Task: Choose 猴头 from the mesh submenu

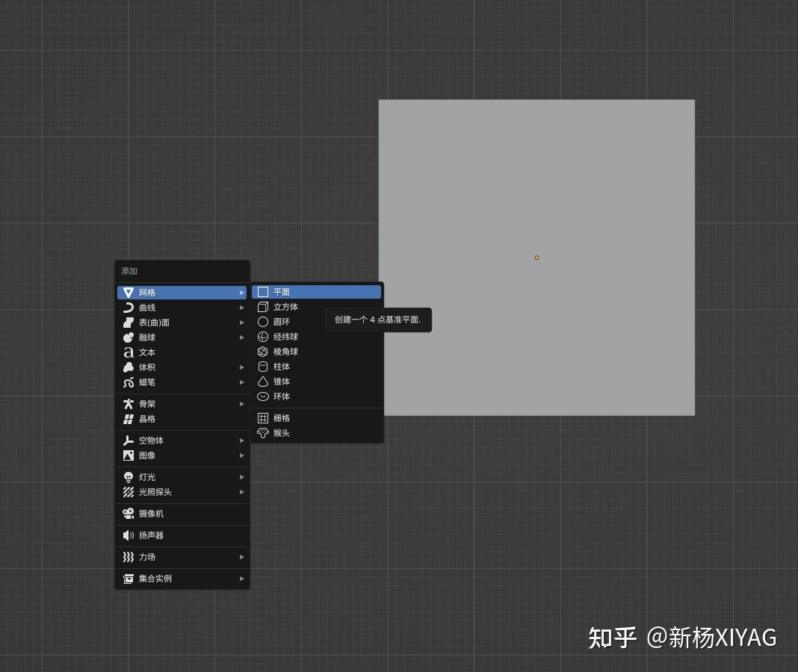Action: [x=316, y=433]
